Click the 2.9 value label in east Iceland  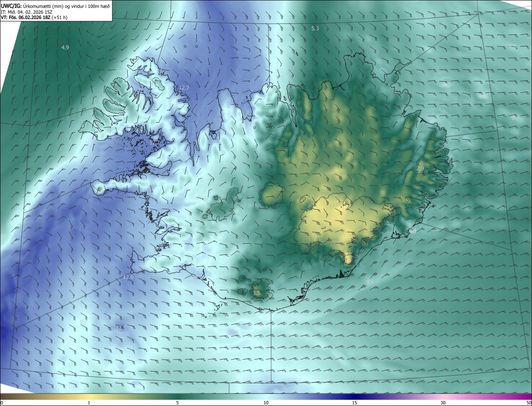tap(420, 169)
